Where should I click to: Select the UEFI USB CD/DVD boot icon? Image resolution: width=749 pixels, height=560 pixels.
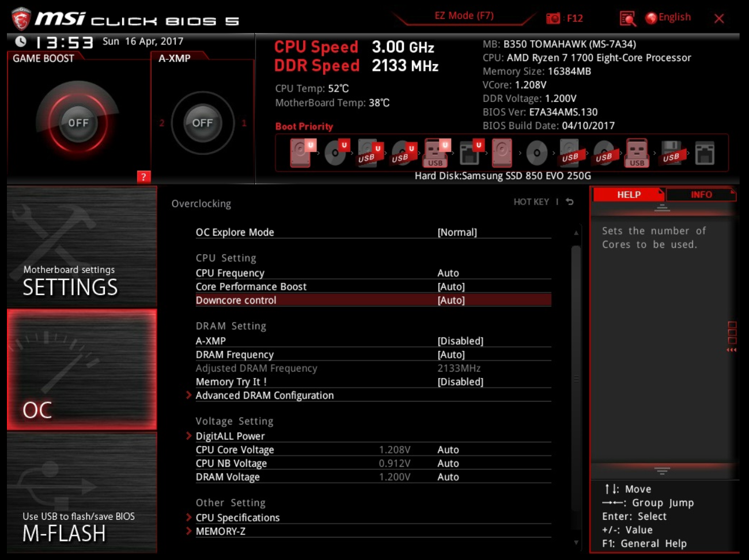[x=403, y=153]
